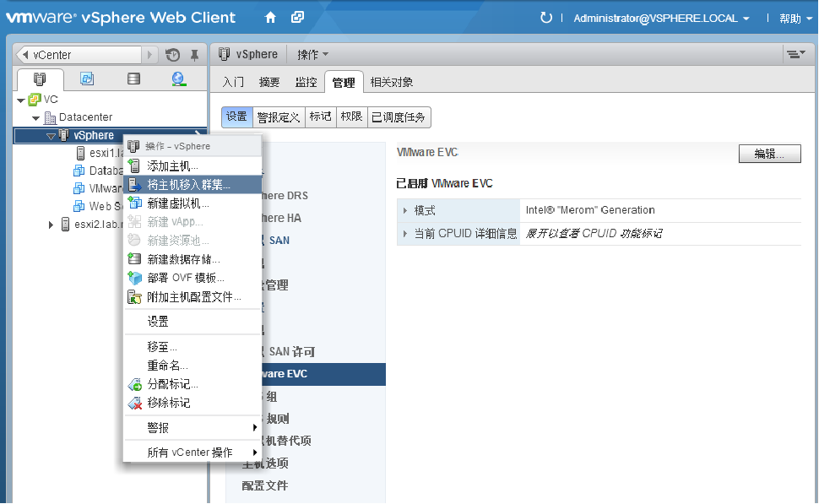Open the new browser window icon in header
The width and height of the screenshot is (819, 504).
297,18
